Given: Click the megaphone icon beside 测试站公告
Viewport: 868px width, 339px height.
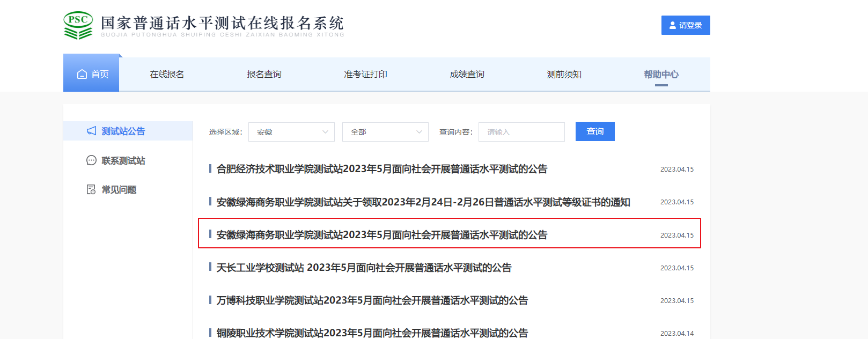Looking at the screenshot, I should (x=92, y=131).
